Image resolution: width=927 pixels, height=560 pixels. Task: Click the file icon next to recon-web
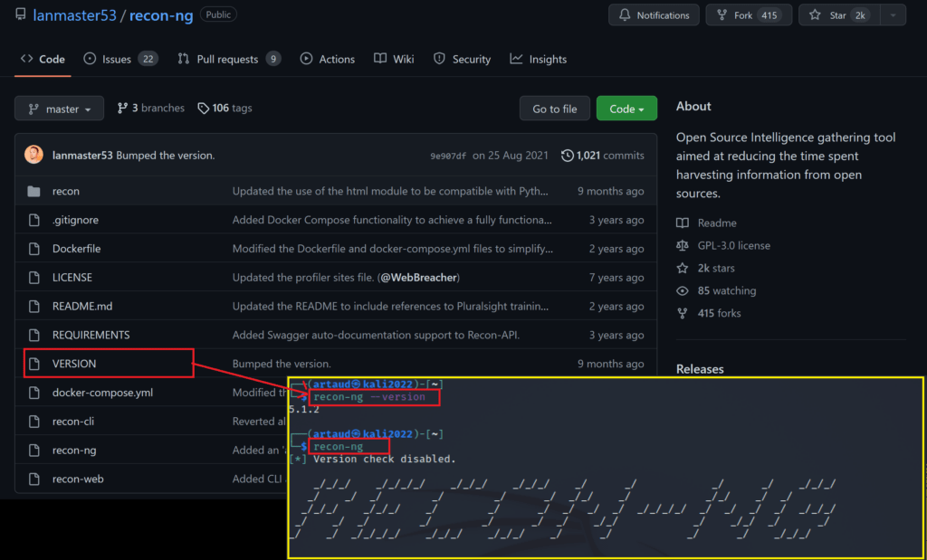(x=34, y=479)
